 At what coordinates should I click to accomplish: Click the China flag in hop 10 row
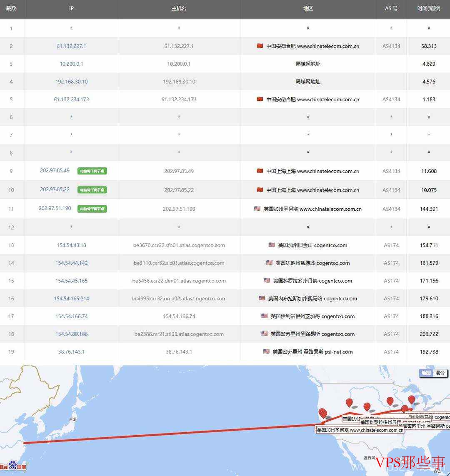[260, 189]
